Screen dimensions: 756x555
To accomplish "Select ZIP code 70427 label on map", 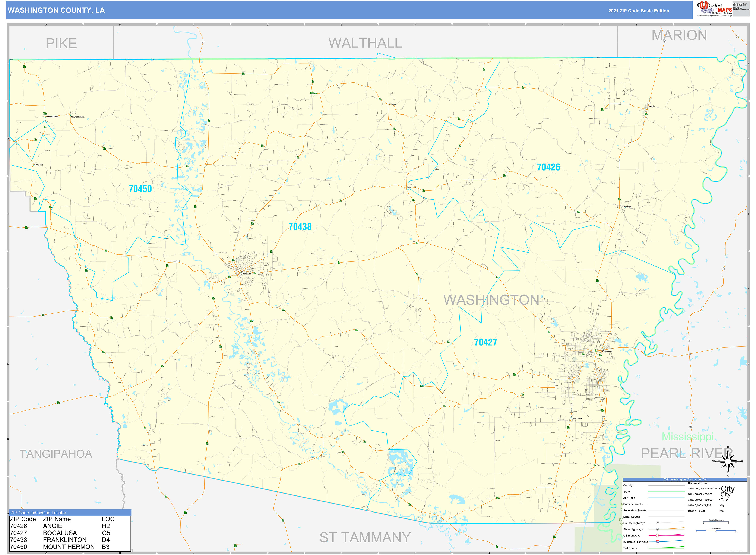I will point(485,342).
